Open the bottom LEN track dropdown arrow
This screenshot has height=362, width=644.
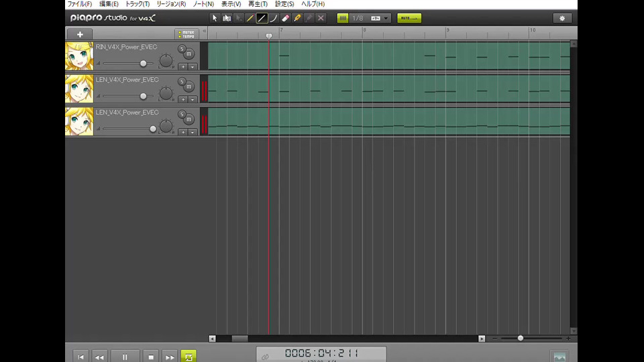tap(193, 132)
